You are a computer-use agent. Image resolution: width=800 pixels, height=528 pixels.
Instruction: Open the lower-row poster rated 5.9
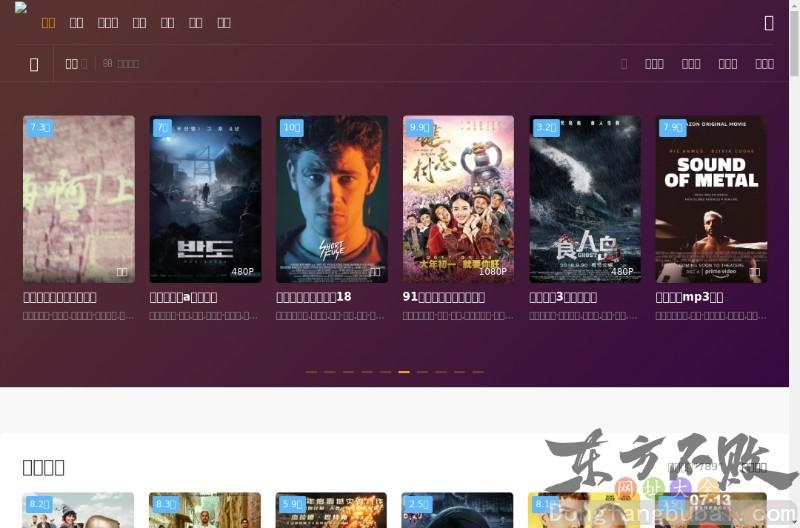331,510
